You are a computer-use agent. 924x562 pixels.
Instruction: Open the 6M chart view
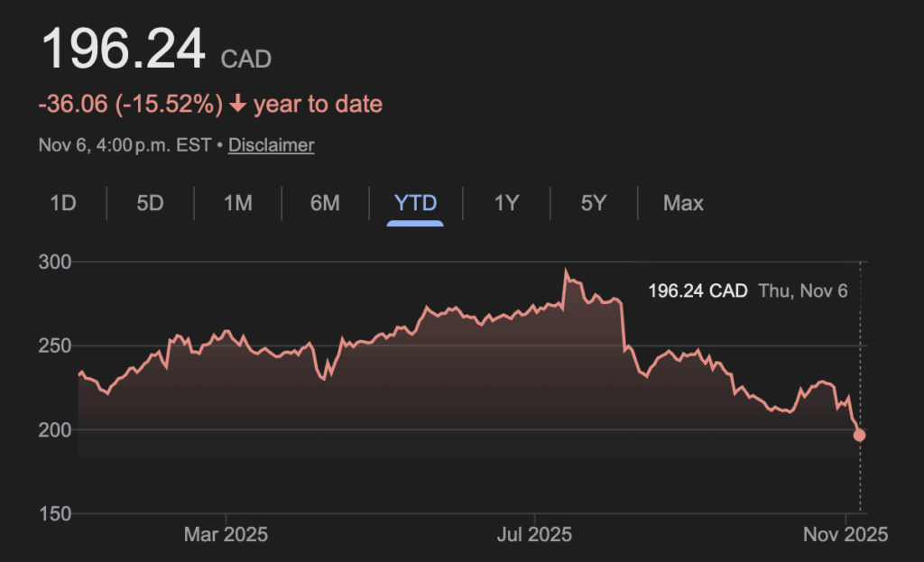[325, 203]
